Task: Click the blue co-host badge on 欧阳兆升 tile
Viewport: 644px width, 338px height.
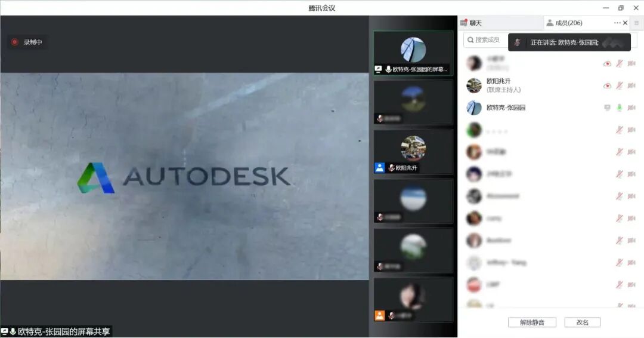Action: pyautogui.click(x=379, y=167)
